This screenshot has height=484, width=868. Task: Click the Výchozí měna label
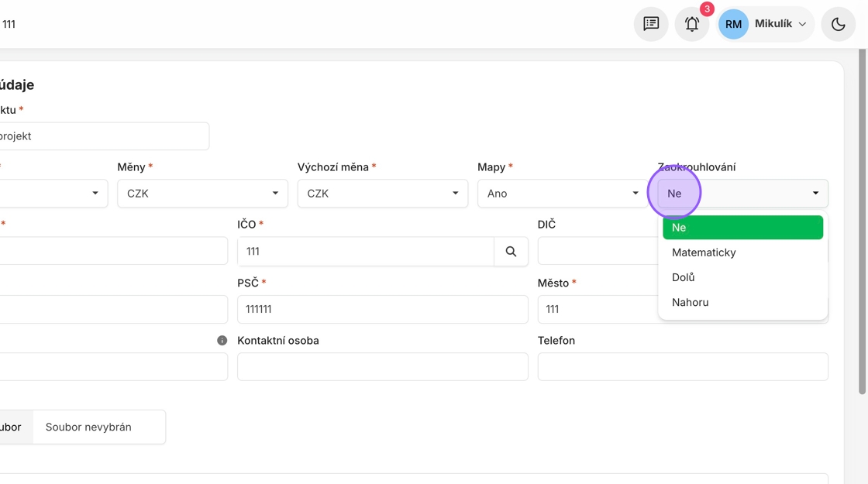333,167
